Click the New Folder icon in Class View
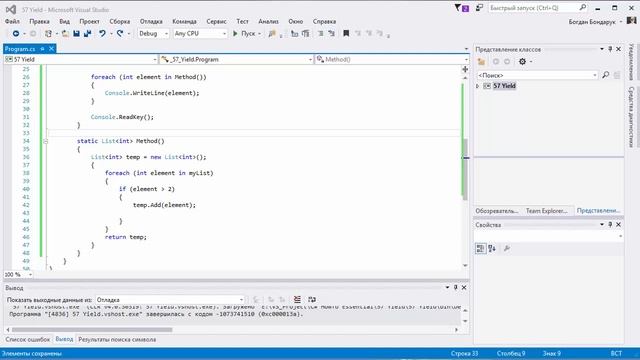Image resolution: width=640 pixels, height=360 pixels. [x=481, y=62]
